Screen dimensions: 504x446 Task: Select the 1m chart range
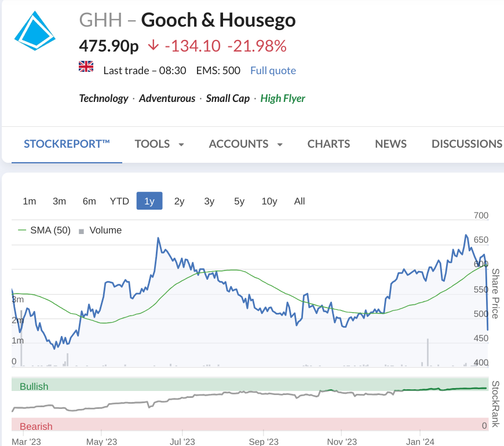coord(29,201)
